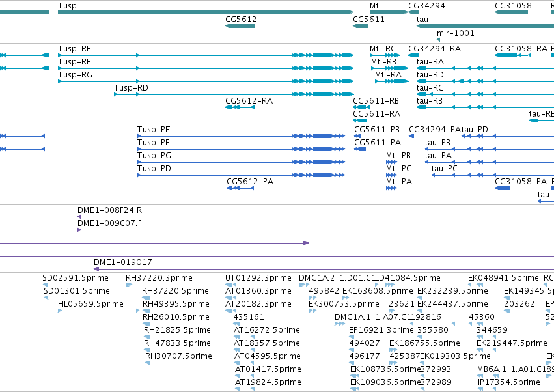Click tau-RD transcript label
554x392 pixels.
[430, 75]
